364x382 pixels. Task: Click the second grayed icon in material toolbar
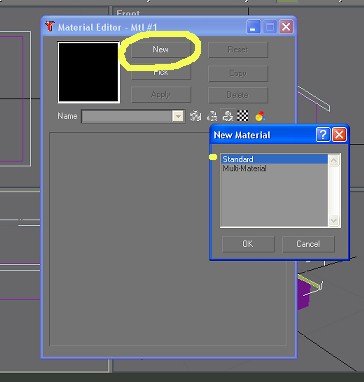[212, 116]
